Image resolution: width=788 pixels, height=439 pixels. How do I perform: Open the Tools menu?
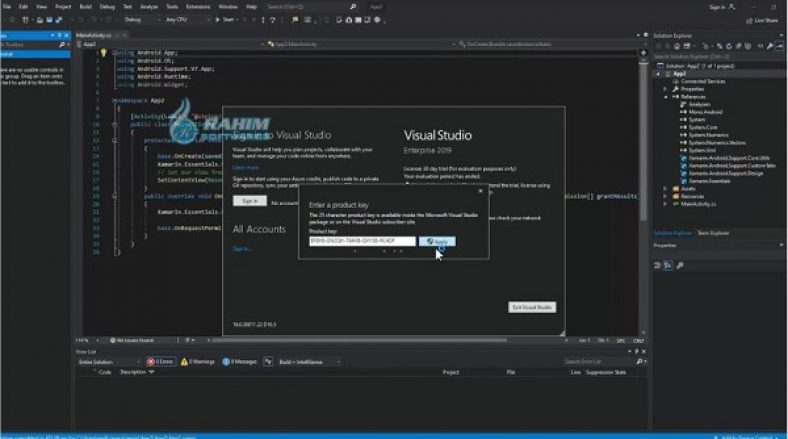click(x=172, y=7)
